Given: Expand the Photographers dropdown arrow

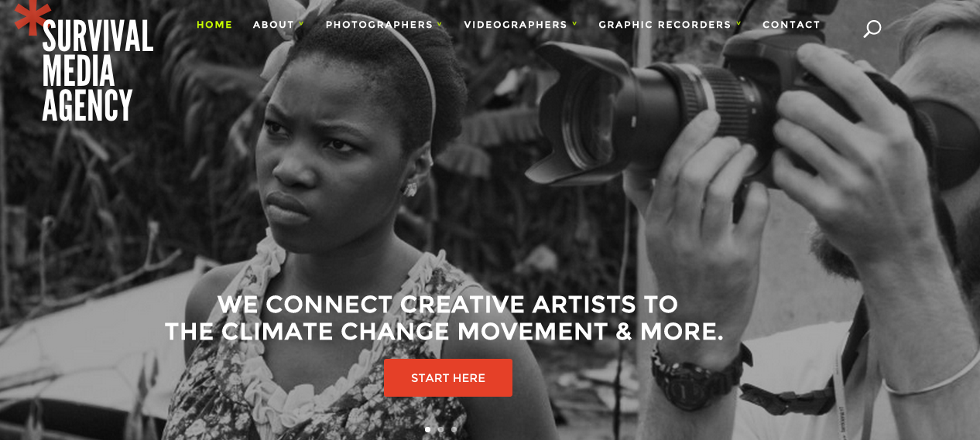Looking at the screenshot, I should tap(440, 24).
